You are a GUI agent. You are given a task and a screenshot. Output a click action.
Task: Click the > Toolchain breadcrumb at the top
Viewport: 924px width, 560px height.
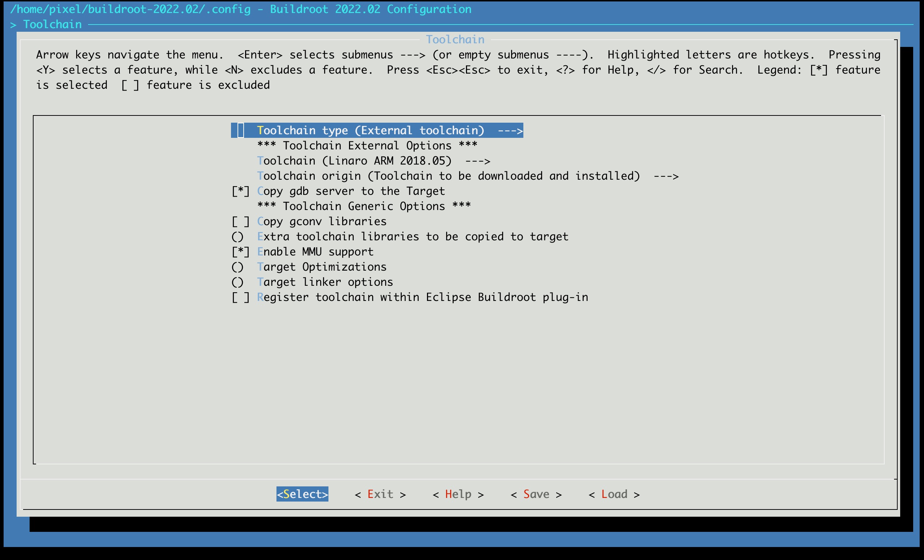pyautogui.click(x=46, y=25)
